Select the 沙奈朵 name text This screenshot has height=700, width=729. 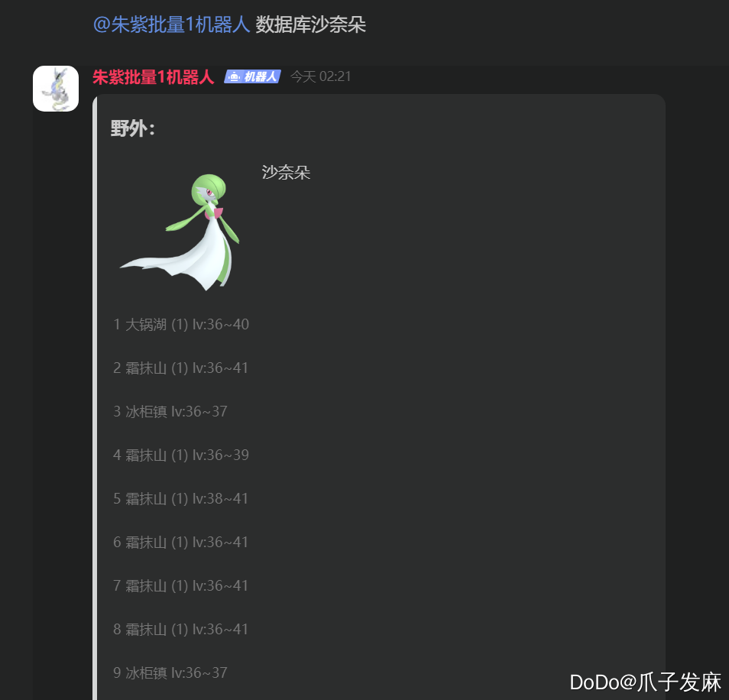pos(286,173)
